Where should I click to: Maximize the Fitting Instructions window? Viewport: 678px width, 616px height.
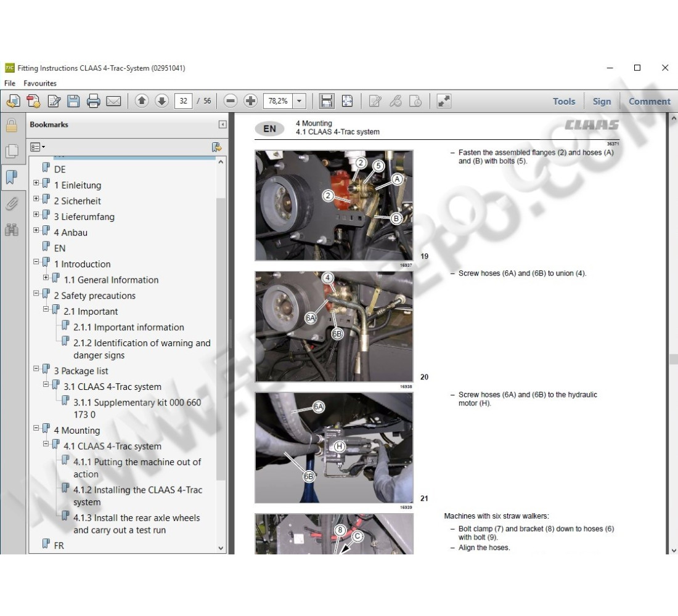[637, 68]
